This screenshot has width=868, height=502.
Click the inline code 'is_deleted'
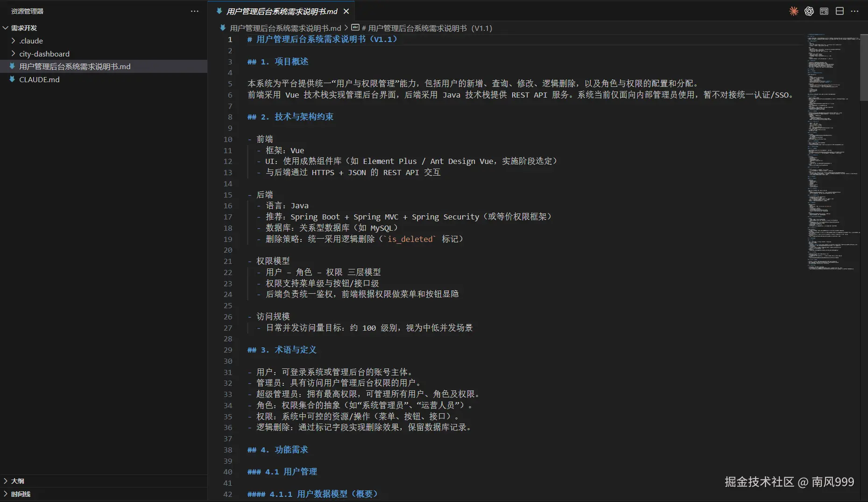pyautogui.click(x=410, y=239)
